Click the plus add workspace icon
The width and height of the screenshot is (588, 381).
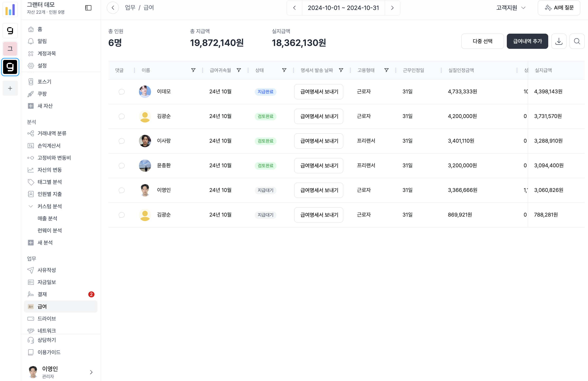10,88
